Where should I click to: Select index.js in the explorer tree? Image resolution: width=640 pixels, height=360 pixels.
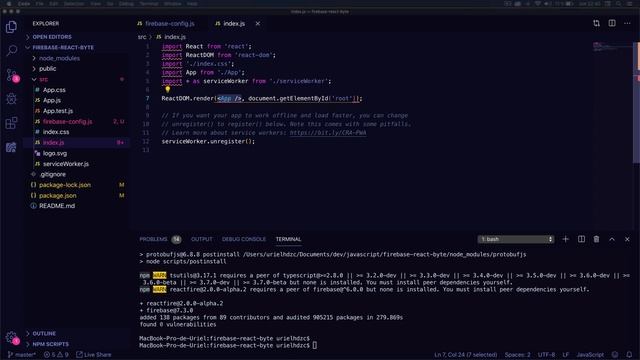pos(53,142)
